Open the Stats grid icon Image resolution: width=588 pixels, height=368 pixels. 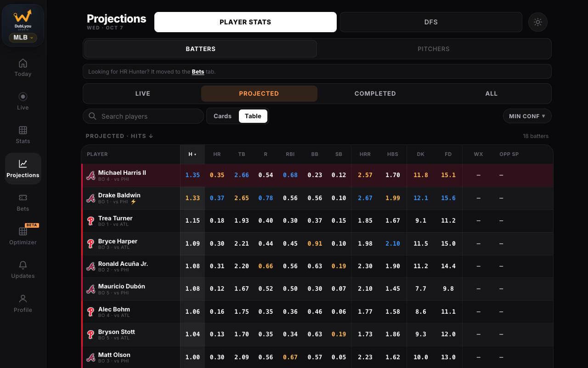click(x=23, y=130)
